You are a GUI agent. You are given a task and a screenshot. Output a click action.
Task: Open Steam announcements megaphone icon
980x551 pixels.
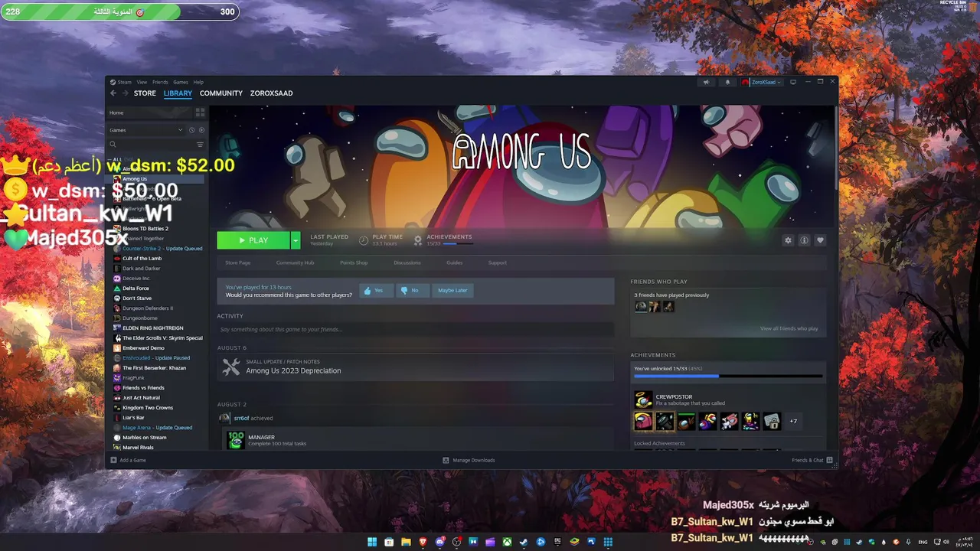click(706, 82)
